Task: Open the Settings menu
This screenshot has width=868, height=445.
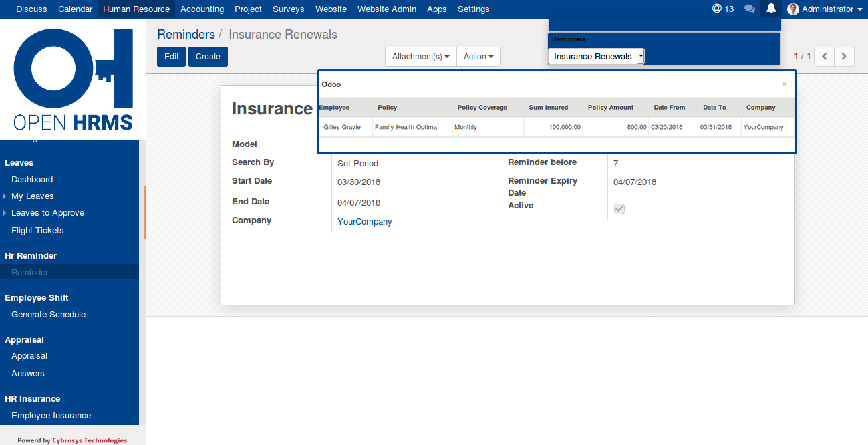Action: (x=474, y=9)
